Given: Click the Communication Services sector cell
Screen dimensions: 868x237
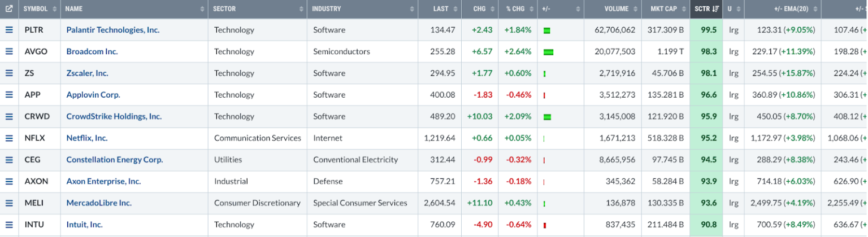Looking at the screenshot, I should (x=258, y=138).
